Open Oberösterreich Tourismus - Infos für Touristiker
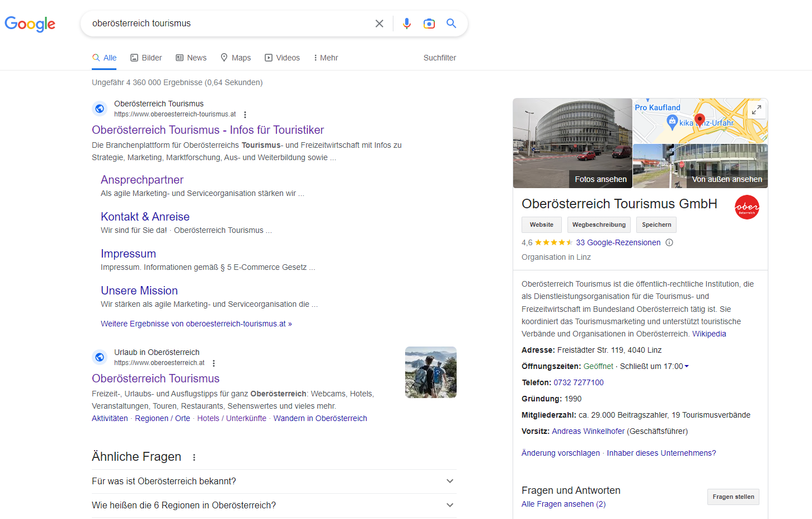This screenshot has width=812, height=519. click(x=208, y=130)
